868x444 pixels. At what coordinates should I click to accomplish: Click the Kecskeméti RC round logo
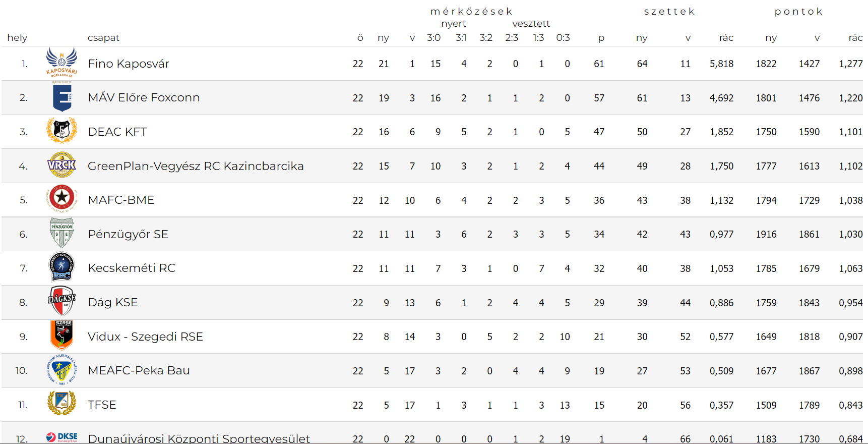61,267
